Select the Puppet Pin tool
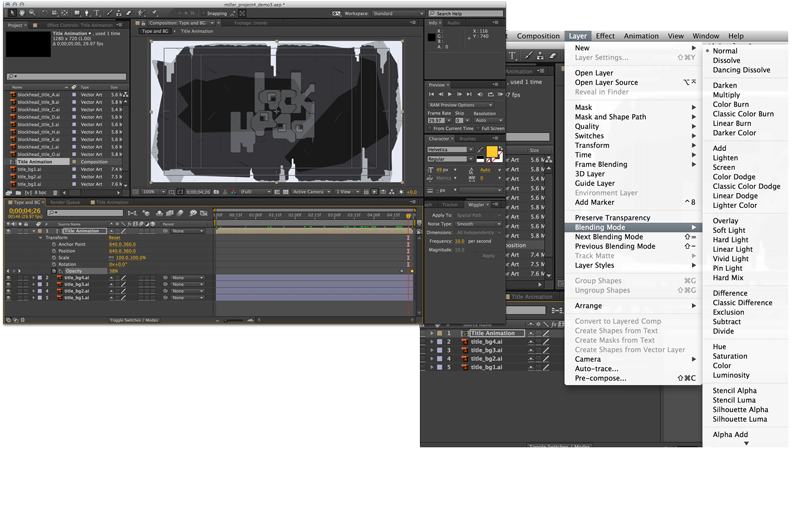 [x=155, y=13]
